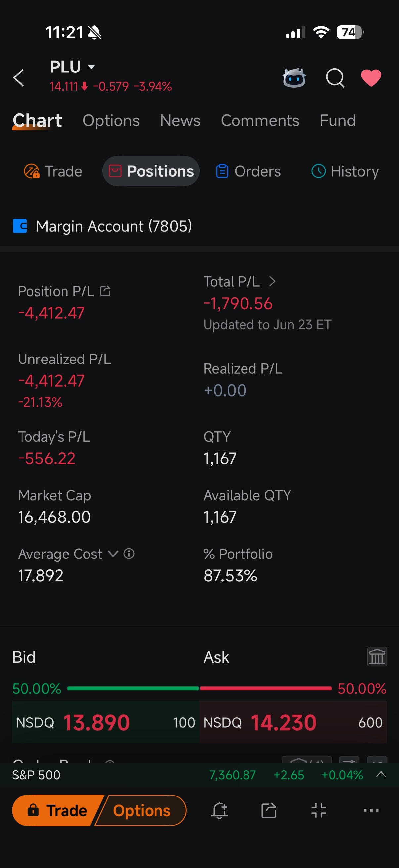Tap the share icon in the bottom bar

(x=269, y=810)
